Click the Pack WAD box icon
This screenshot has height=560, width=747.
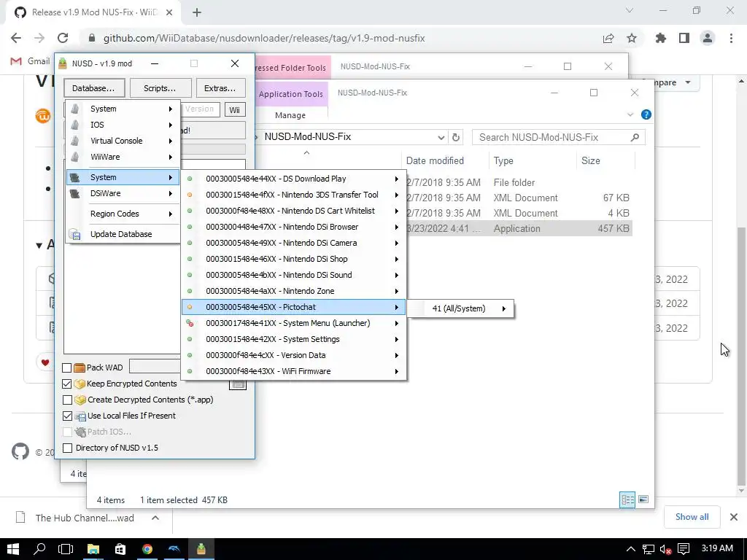[80, 367]
